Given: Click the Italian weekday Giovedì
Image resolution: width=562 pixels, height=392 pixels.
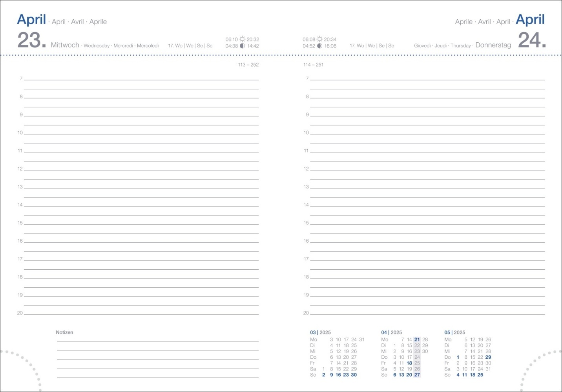Looking at the screenshot, I should [422, 46].
